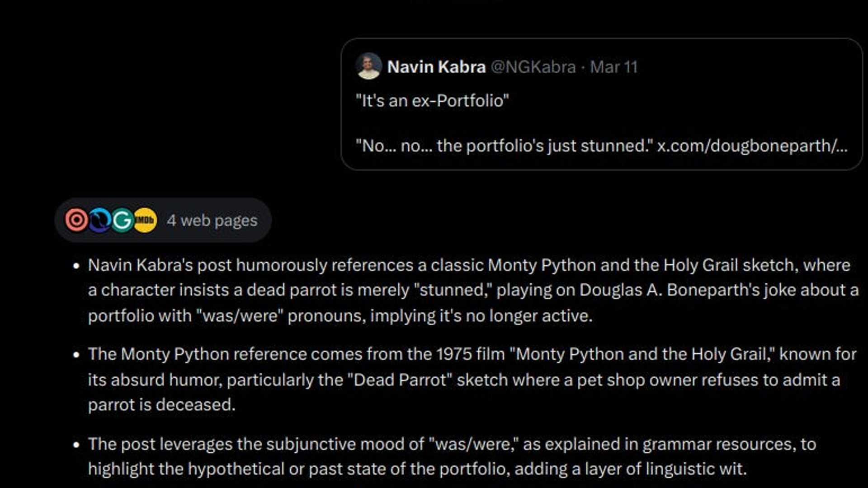Click the third bullet point marker
This screenshot has width=868, height=488.
tap(76, 444)
